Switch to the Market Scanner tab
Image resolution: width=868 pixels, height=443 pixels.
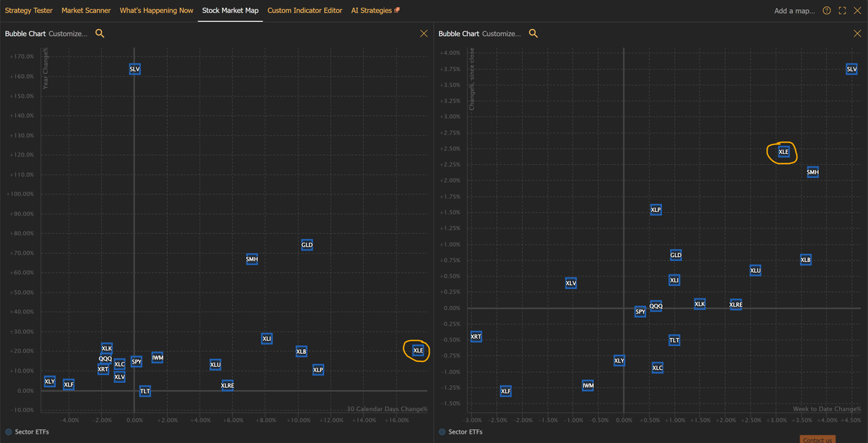tap(85, 11)
